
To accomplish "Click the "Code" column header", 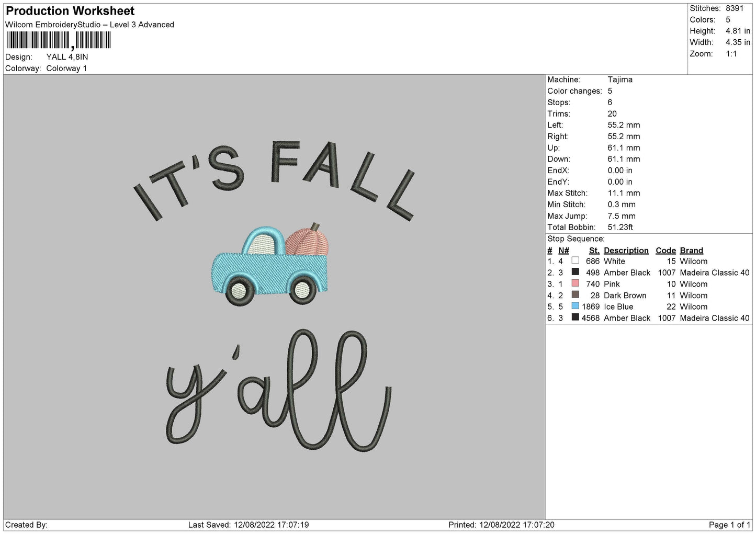I will point(665,251).
